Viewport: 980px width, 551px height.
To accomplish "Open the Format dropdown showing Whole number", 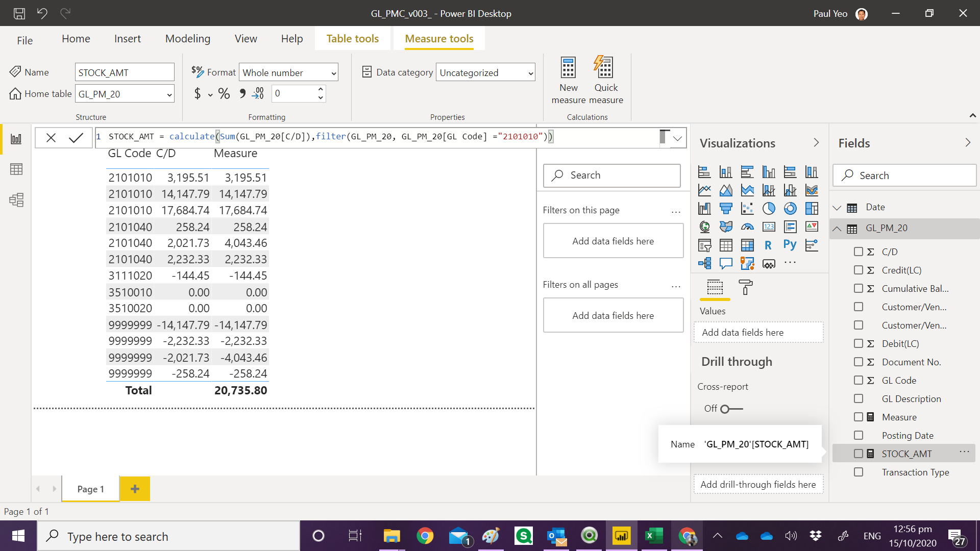I will 288,72.
